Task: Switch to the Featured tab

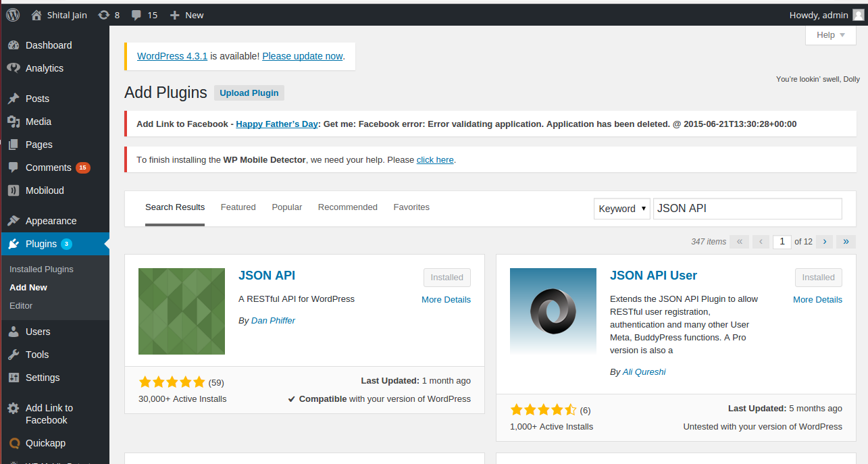Action: 238,207
